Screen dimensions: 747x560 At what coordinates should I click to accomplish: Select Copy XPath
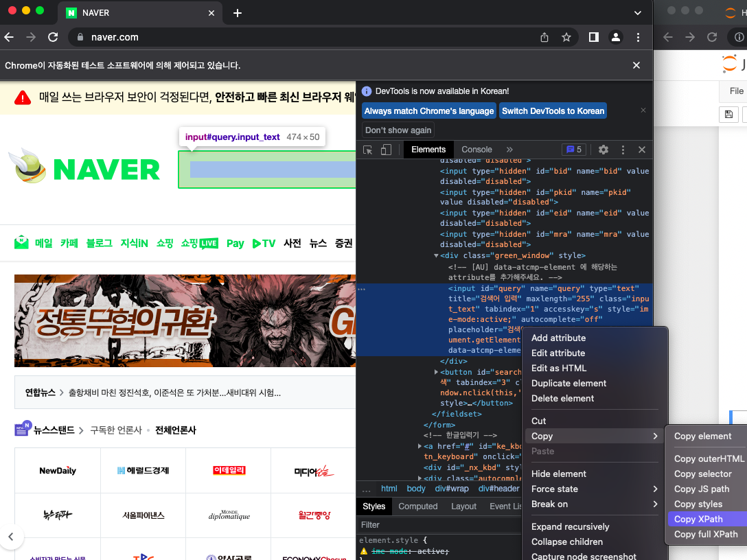pyautogui.click(x=707, y=519)
